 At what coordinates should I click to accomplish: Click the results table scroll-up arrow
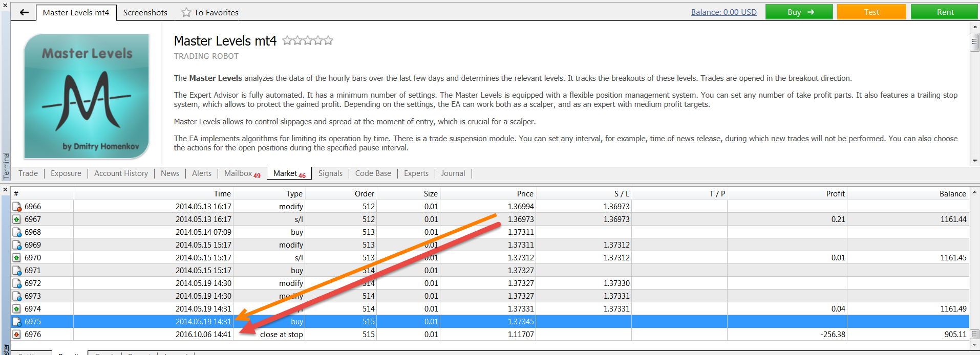974,192
